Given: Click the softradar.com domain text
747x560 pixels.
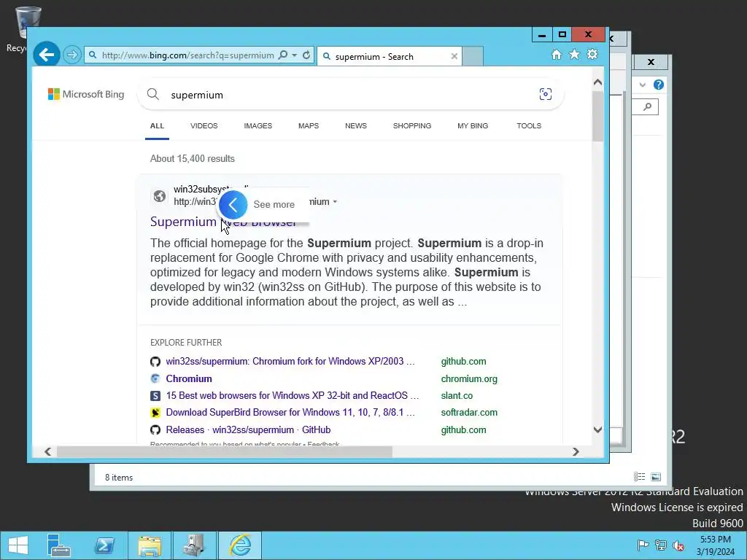Looking at the screenshot, I should (x=469, y=413).
